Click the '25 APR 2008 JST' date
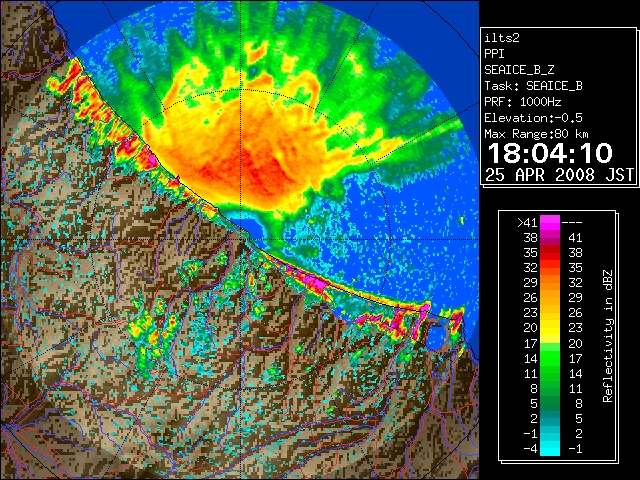 (559, 175)
